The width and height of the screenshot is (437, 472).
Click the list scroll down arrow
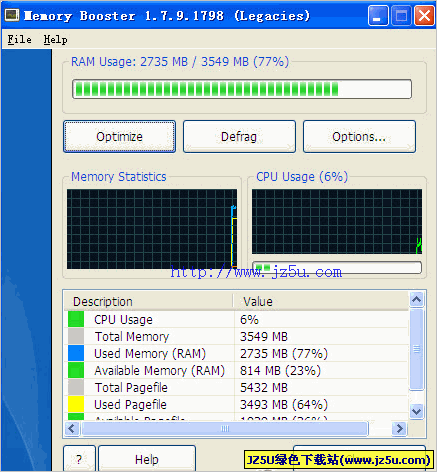pos(417,411)
